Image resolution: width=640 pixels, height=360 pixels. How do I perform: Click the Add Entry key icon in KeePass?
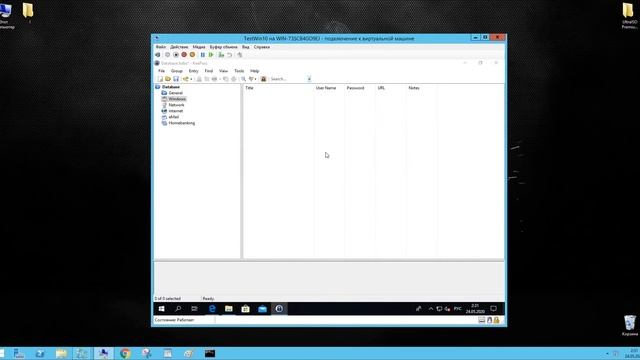tap(186, 79)
